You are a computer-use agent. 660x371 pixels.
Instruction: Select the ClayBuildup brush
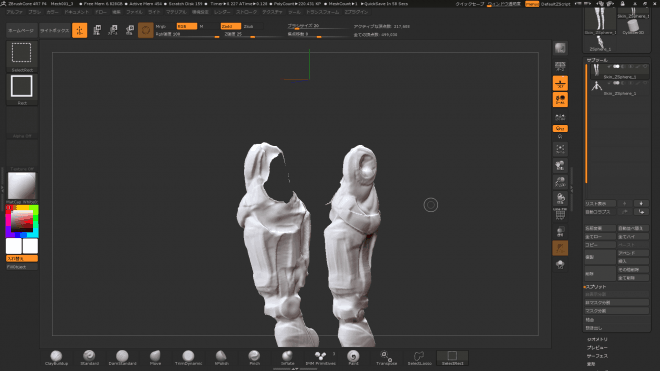56,358
